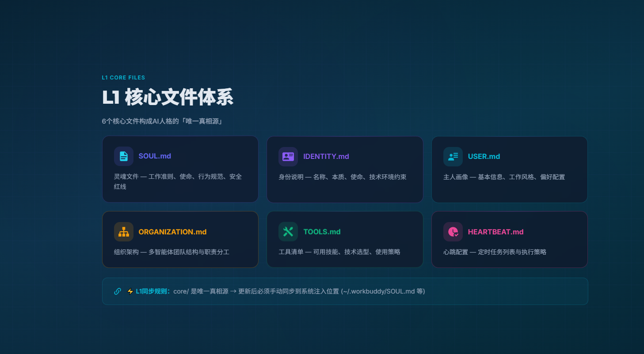The width and height of the screenshot is (644, 354).
Task: Click the description starting with 工具清单
Action: tap(339, 252)
